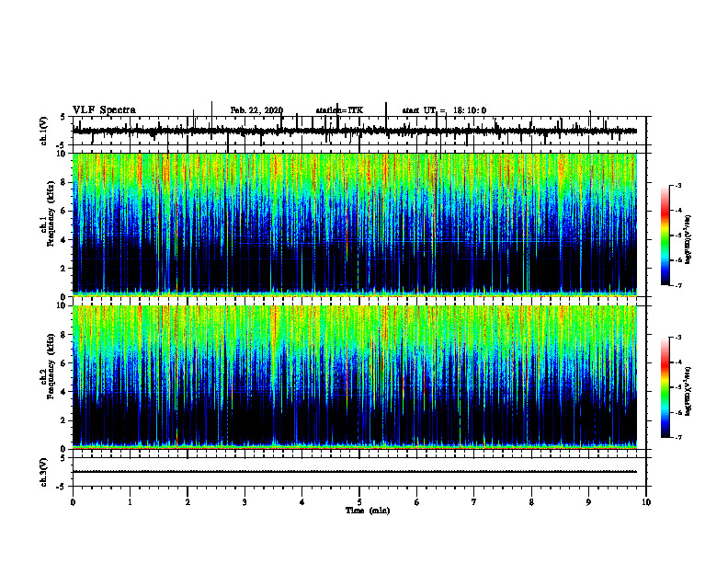Select the date "Feb. 22, 2020"
This screenshot has width=728, height=563.
pos(256,110)
